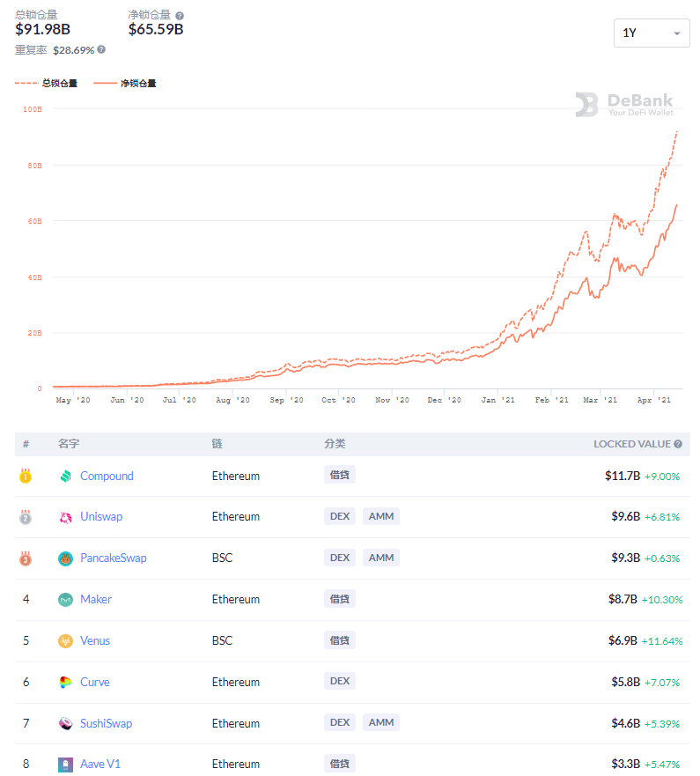The width and height of the screenshot is (700, 776).
Task: Click the $28.69% 重复率 value
Action: (74, 50)
